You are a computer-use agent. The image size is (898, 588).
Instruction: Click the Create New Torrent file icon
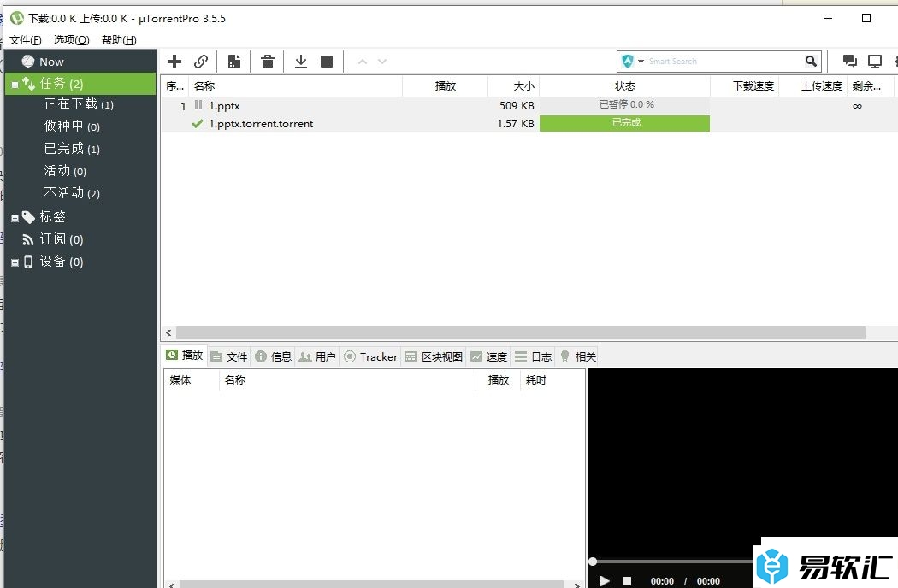(x=234, y=62)
